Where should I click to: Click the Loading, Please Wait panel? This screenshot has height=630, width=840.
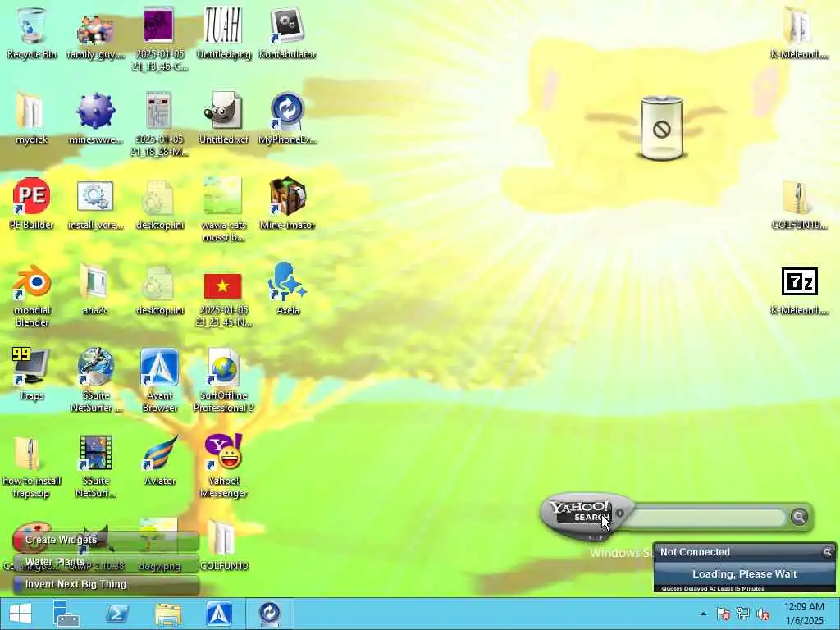745,573
